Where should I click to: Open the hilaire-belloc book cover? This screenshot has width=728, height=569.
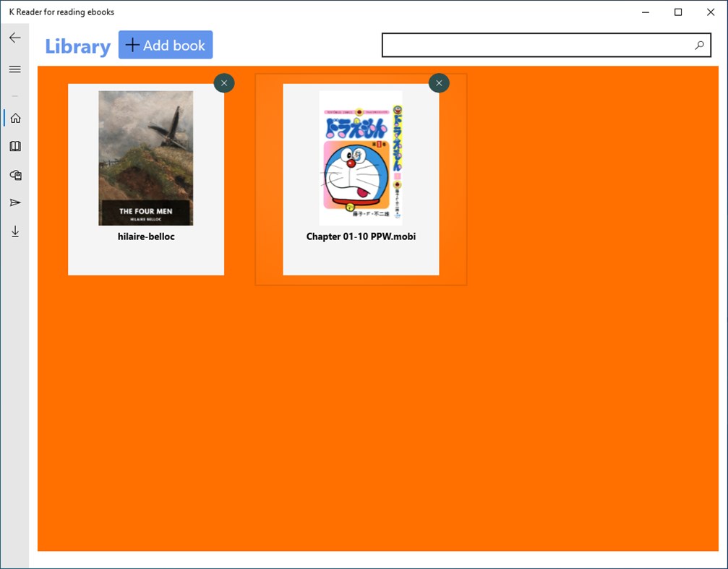[x=145, y=157]
